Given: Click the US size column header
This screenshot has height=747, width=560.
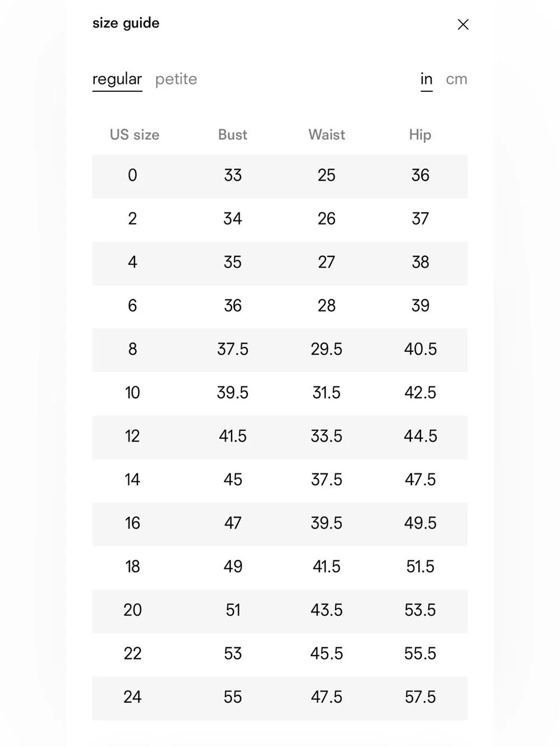Looking at the screenshot, I should tap(135, 134).
